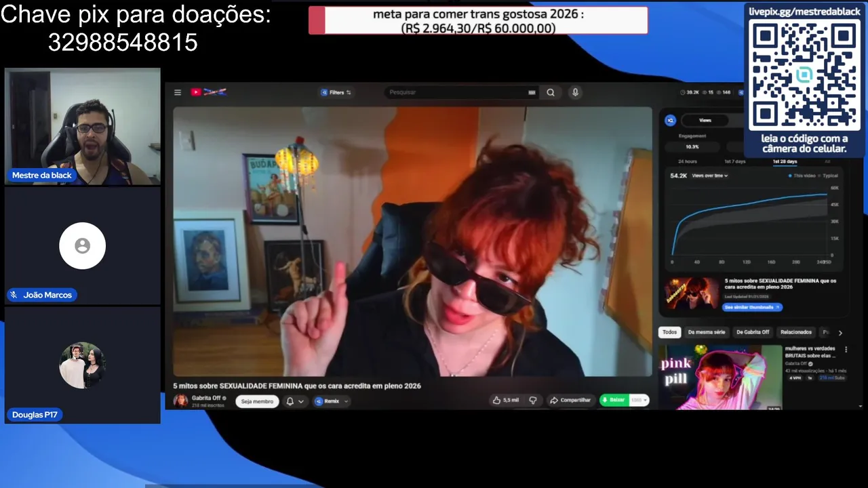This screenshot has width=868, height=488.
Task: Click the Compartilhar share button
Action: point(570,400)
